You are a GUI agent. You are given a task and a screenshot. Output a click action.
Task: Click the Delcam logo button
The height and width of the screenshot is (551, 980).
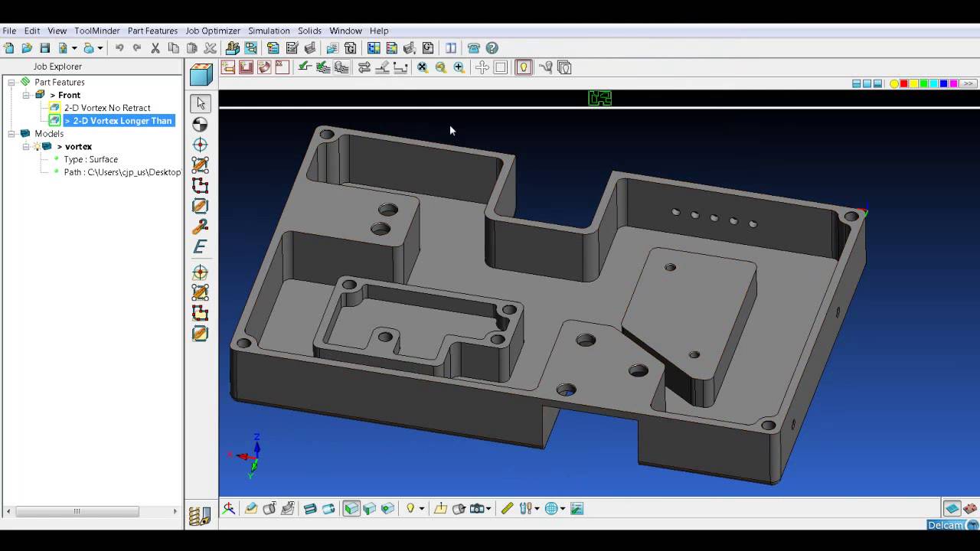pyautogui.click(x=952, y=525)
